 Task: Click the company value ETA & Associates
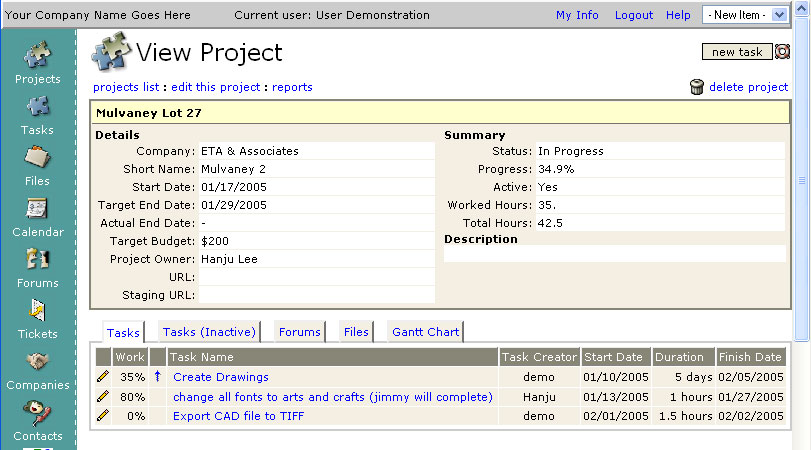point(250,151)
